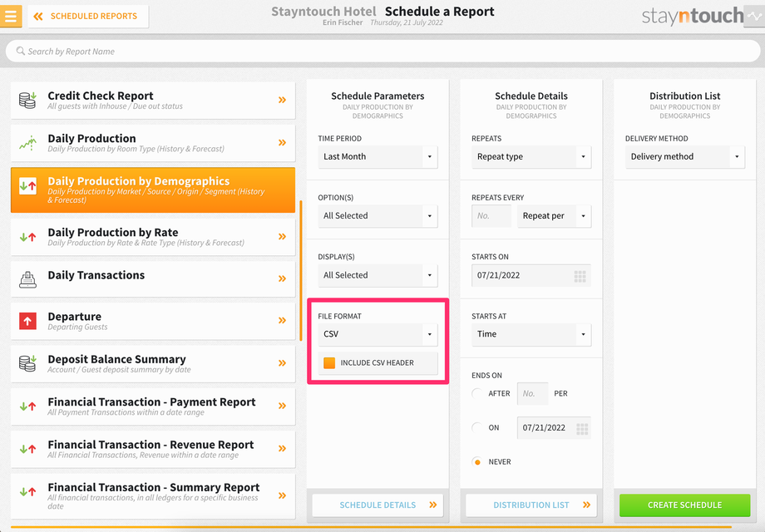Open the Repeat per dropdown

coord(555,215)
